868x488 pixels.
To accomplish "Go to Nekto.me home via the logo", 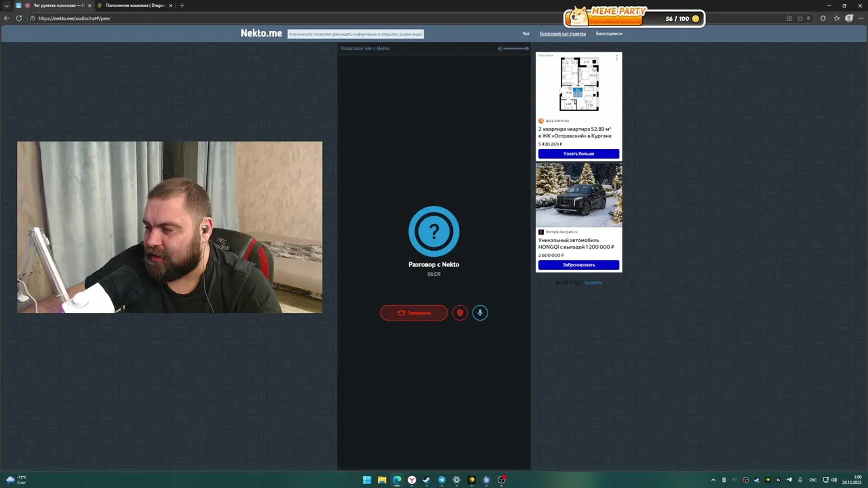I will (x=261, y=33).
